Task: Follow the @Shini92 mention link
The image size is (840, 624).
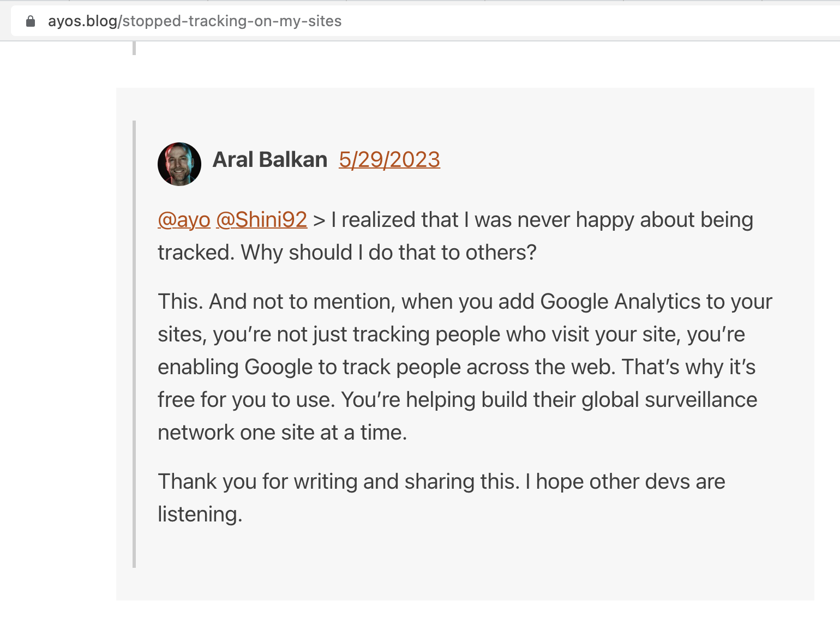Action: tap(261, 220)
